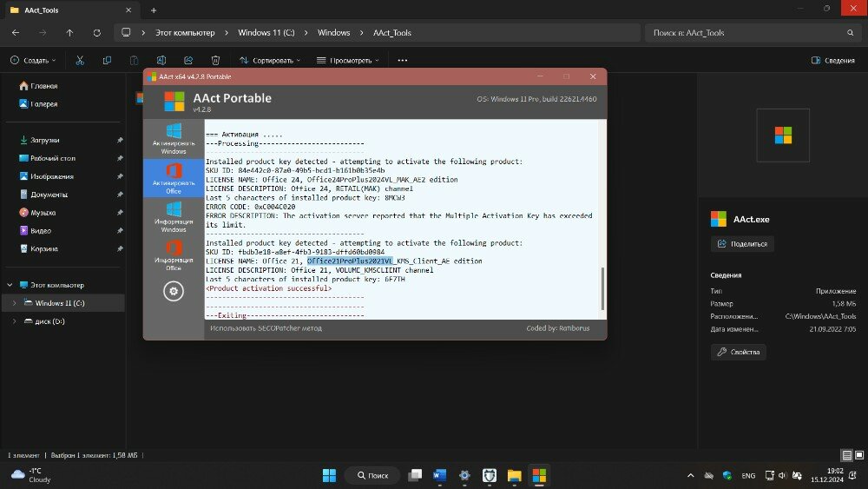This screenshot has width=868, height=489.
Task: Click the AAct log vertical scrollbar thumb
Action: pos(602,288)
